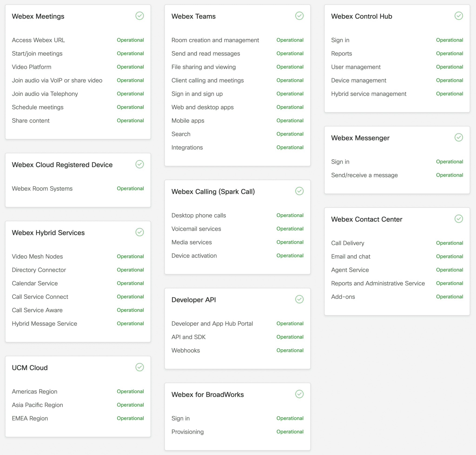Image resolution: width=476 pixels, height=455 pixels.
Task: Click the EMEA Region status text
Action: click(130, 418)
